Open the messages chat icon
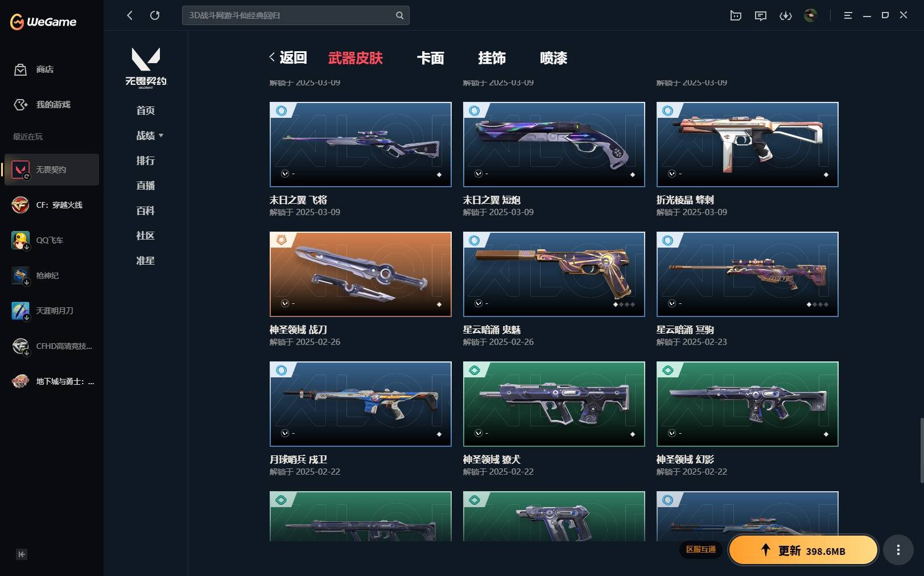The image size is (924, 576). tap(761, 15)
